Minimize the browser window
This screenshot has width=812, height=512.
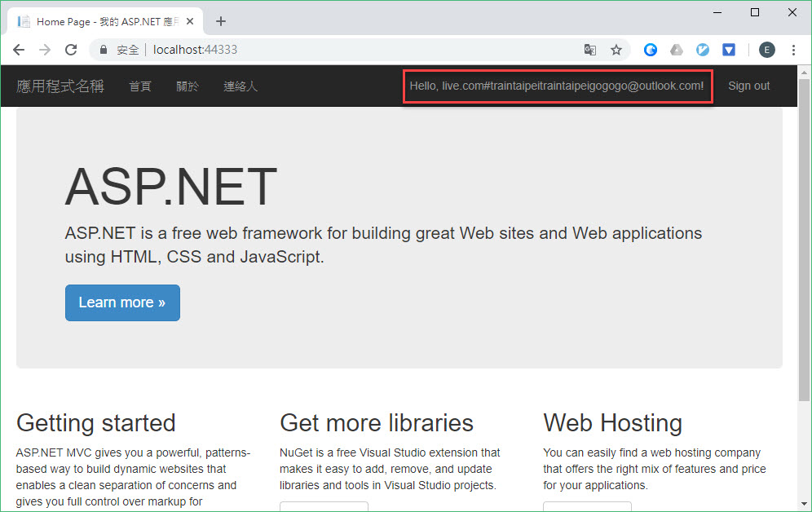(x=717, y=12)
